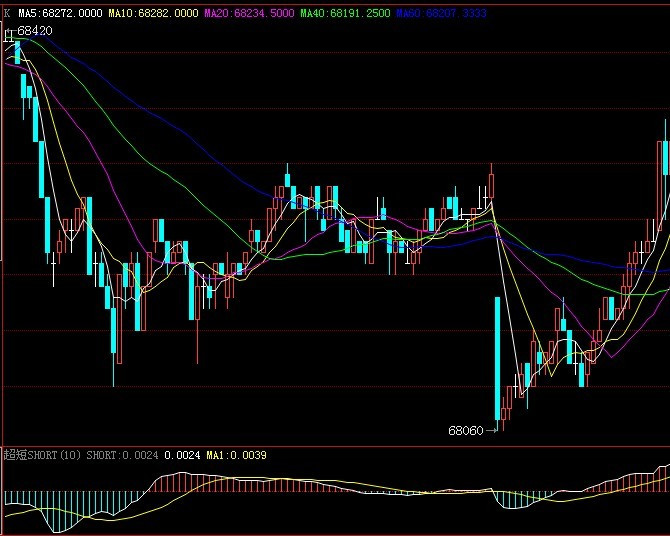Select the red peak candle before the gap down

click(492, 184)
